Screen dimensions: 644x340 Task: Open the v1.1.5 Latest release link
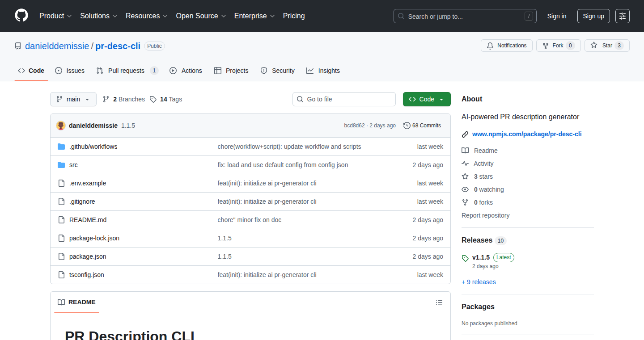(x=493, y=257)
